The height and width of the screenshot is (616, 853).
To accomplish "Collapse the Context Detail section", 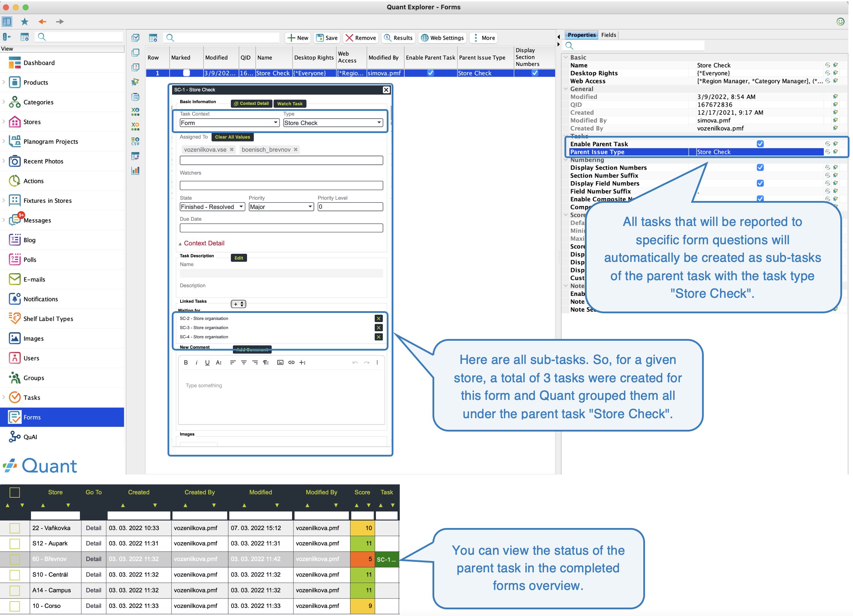I will [202, 243].
